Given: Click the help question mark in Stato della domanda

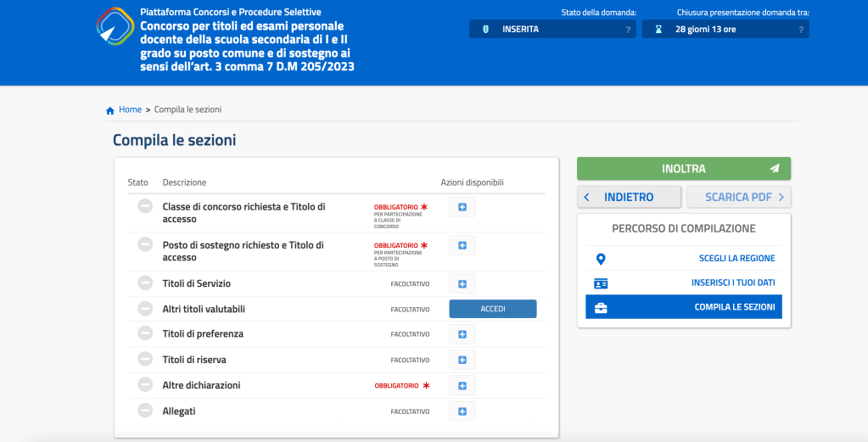Looking at the screenshot, I should pyautogui.click(x=628, y=30).
